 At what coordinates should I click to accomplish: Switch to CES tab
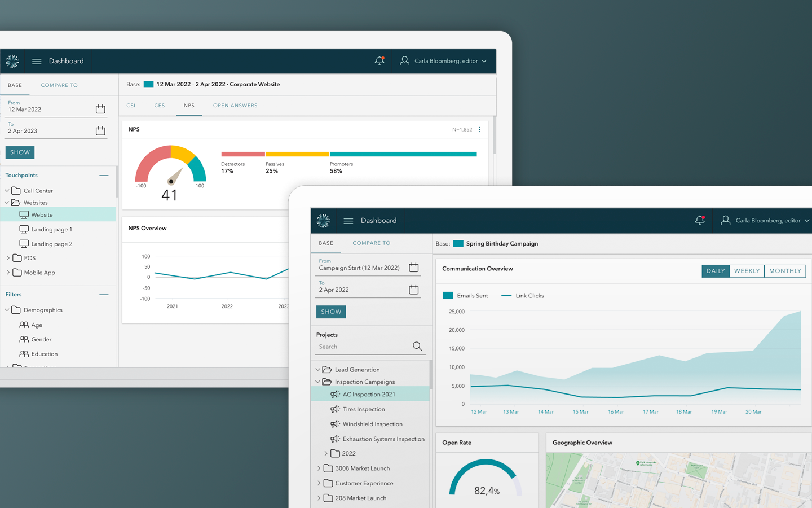(160, 106)
